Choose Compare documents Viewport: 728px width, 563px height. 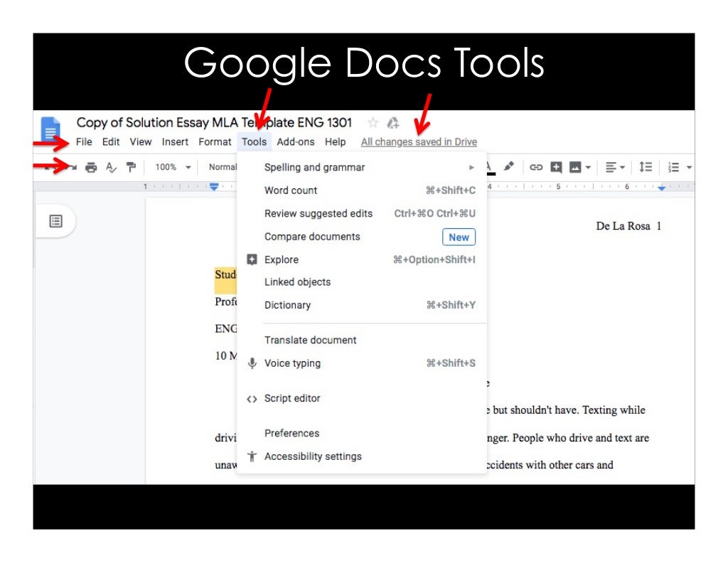tap(362, 237)
